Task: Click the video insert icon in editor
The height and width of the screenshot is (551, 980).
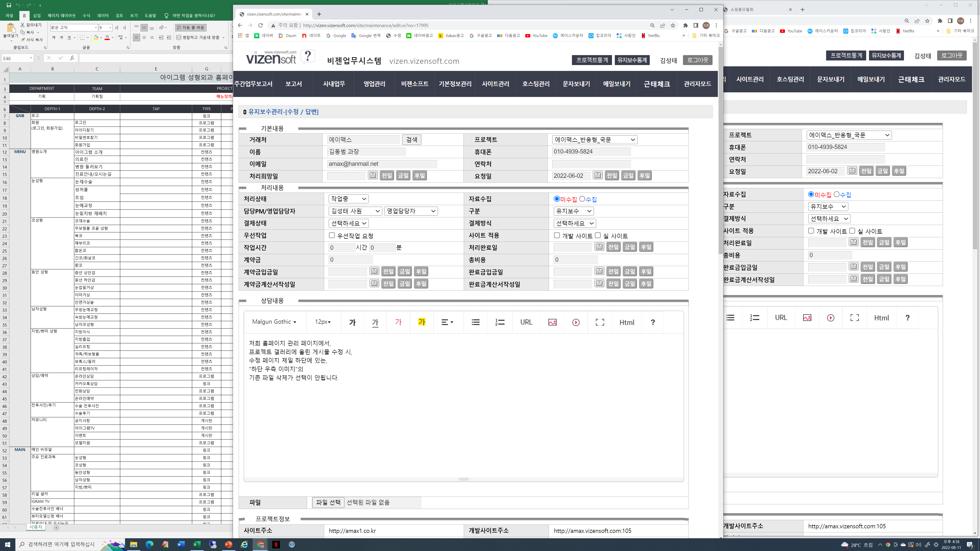Action: 575,322
